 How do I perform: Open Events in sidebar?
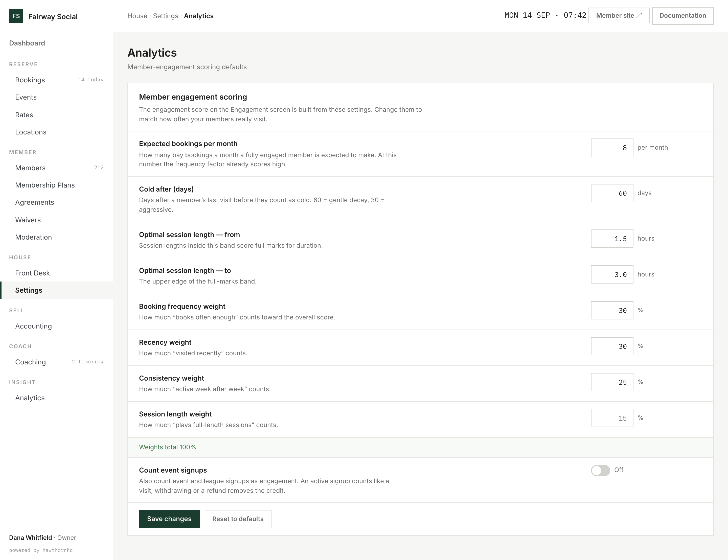pyautogui.click(x=56, y=97)
